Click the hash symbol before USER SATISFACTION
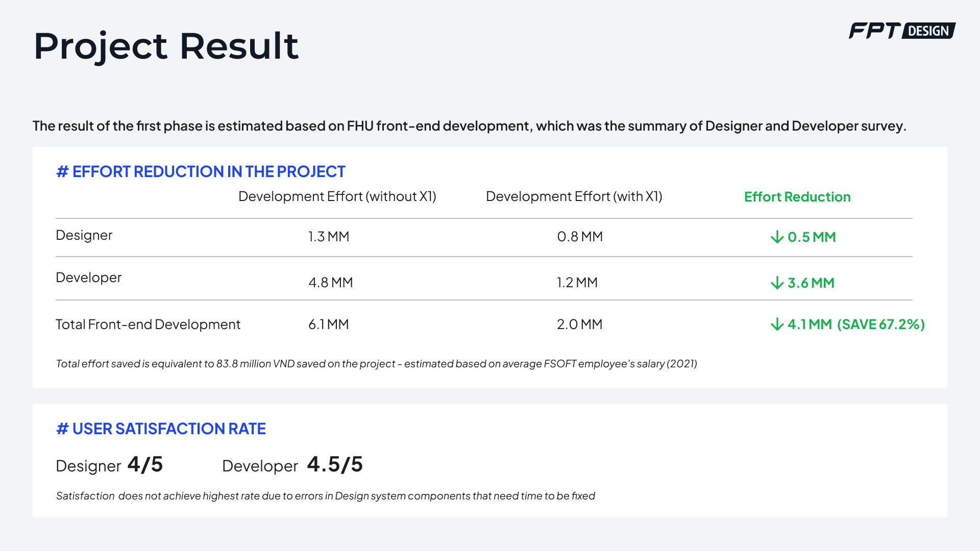The image size is (980, 551). pyautogui.click(x=62, y=429)
